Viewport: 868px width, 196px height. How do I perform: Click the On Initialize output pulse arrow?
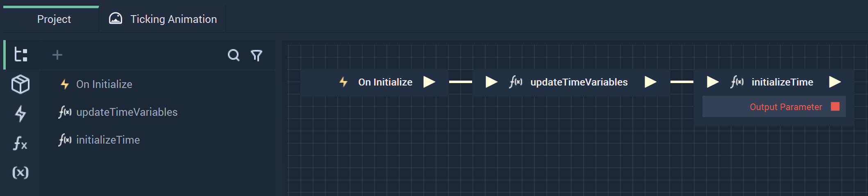(429, 82)
